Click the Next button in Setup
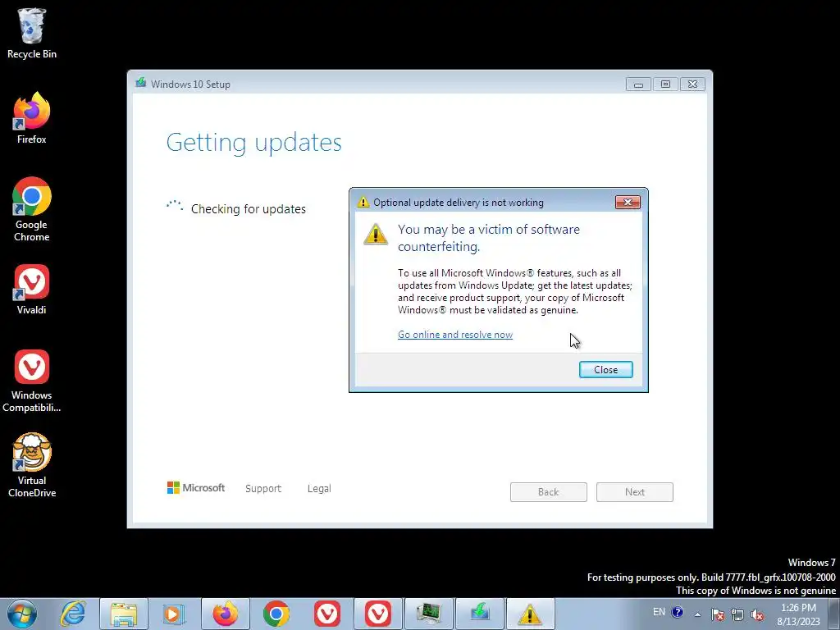 635,492
